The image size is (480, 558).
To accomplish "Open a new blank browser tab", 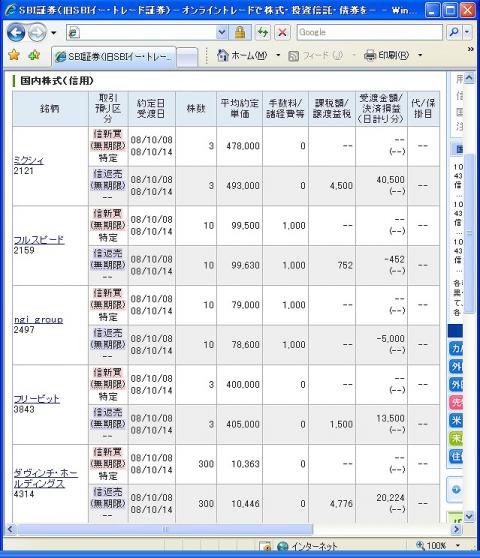I will [x=187, y=57].
